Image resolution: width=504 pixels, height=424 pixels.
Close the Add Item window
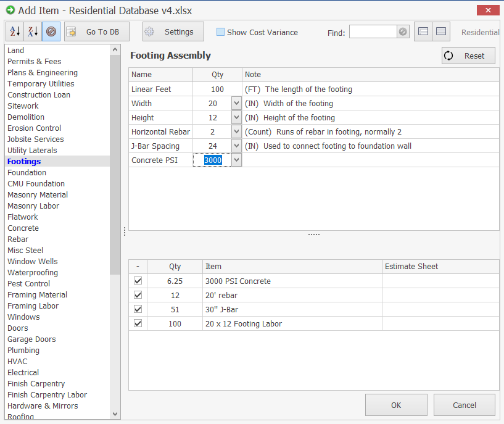[x=487, y=10]
